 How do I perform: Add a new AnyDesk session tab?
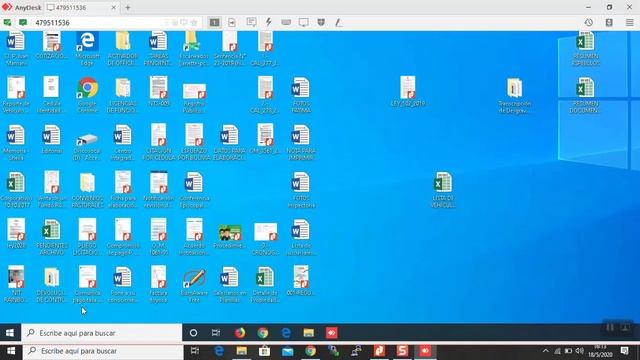click(x=128, y=7)
